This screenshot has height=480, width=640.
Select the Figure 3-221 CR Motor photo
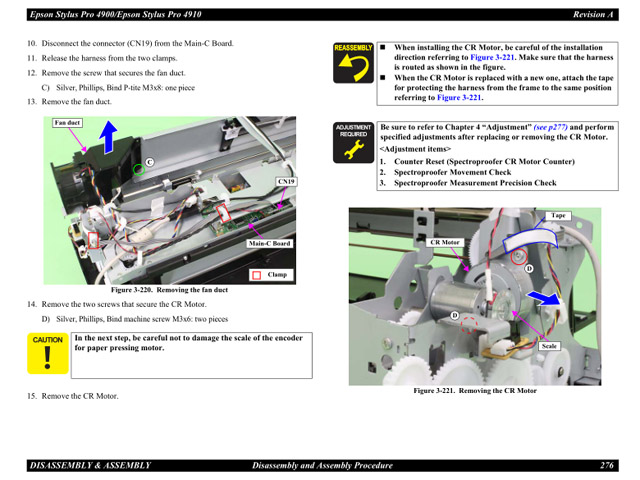point(475,296)
